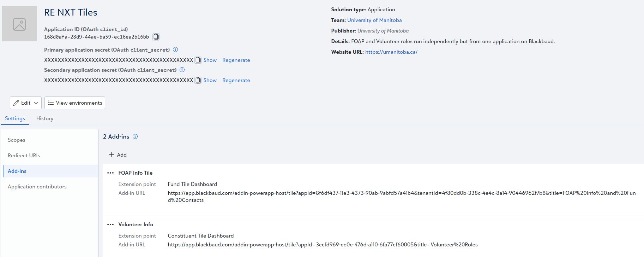Open Application contributors in the sidebar
This screenshot has height=257, width=644.
coord(37,187)
